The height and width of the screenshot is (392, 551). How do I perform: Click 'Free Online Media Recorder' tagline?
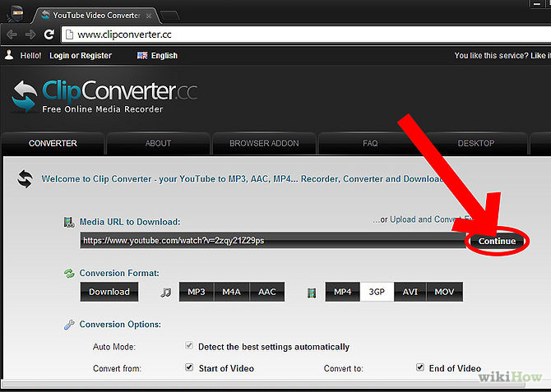pos(103,109)
